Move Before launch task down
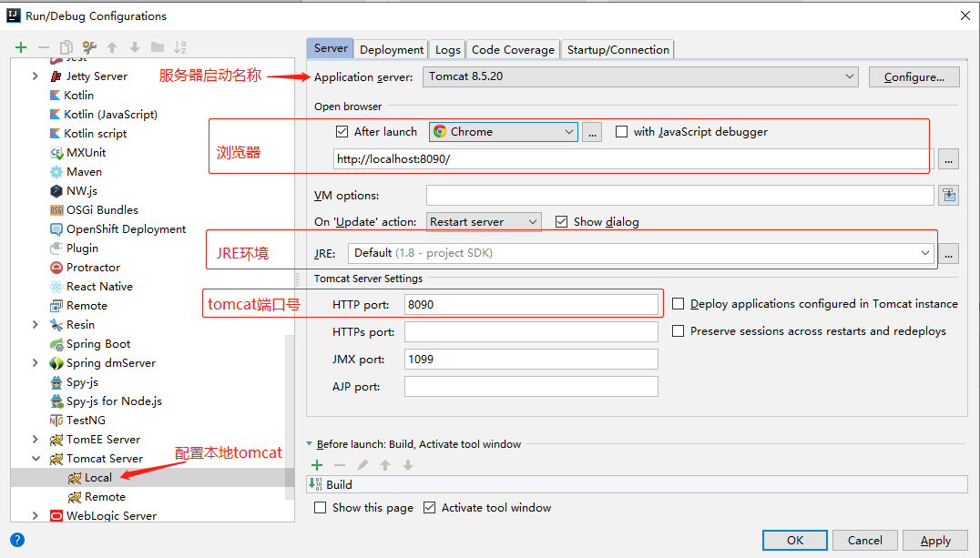The width and height of the screenshot is (980, 558). coord(408,465)
